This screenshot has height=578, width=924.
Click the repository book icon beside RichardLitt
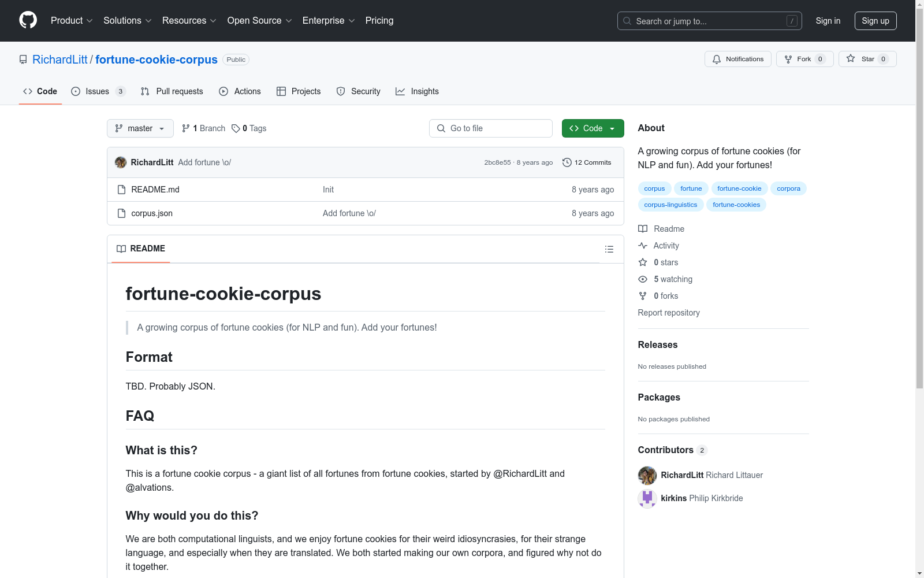pos(23,60)
